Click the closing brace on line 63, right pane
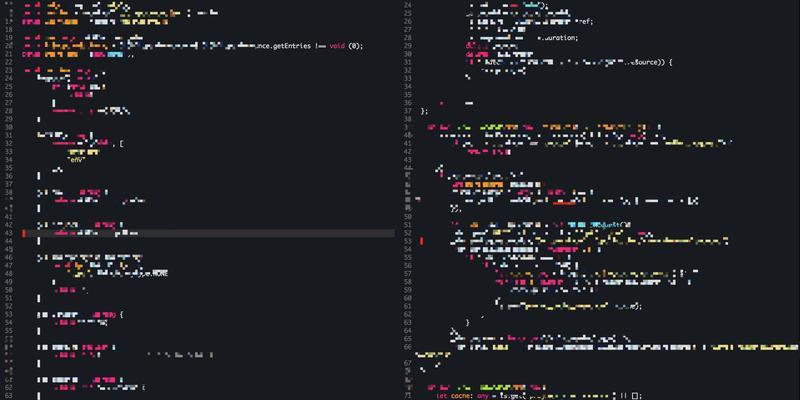This screenshot has width=800, height=400. (468, 322)
